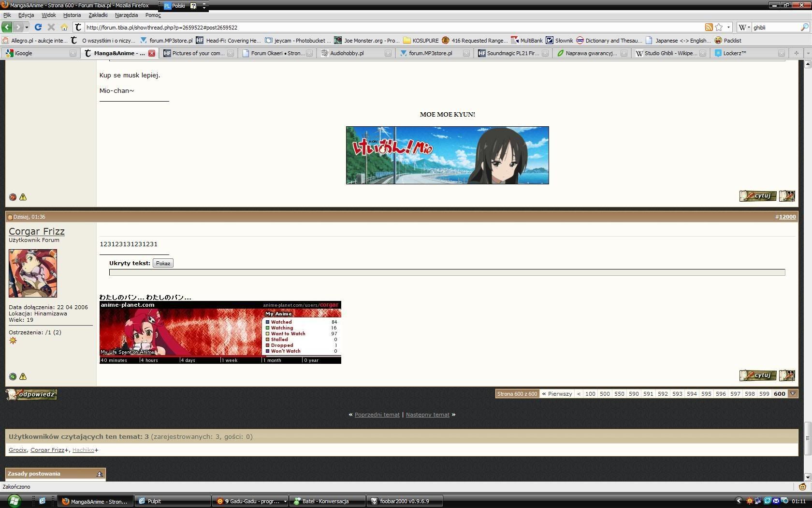Switch to the Audiohobby.pl tab
Viewport: 812px width, 508px height.
356,53
